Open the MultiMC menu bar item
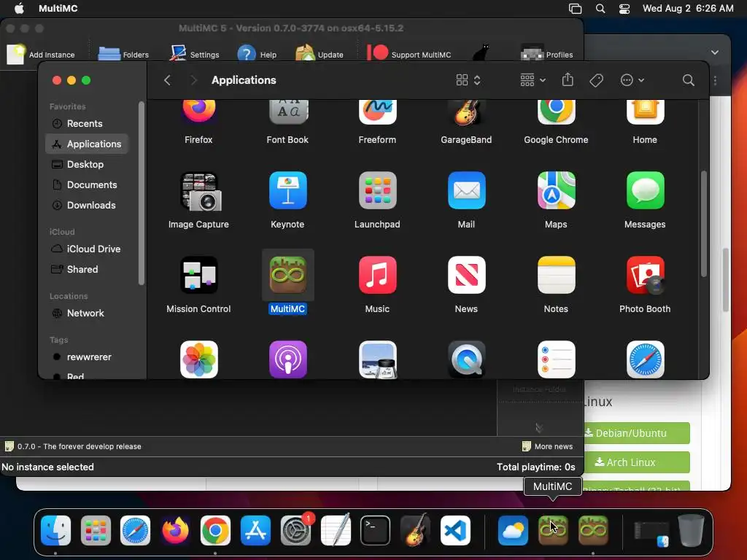The width and height of the screenshot is (747, 560). (x=58, y=8)
